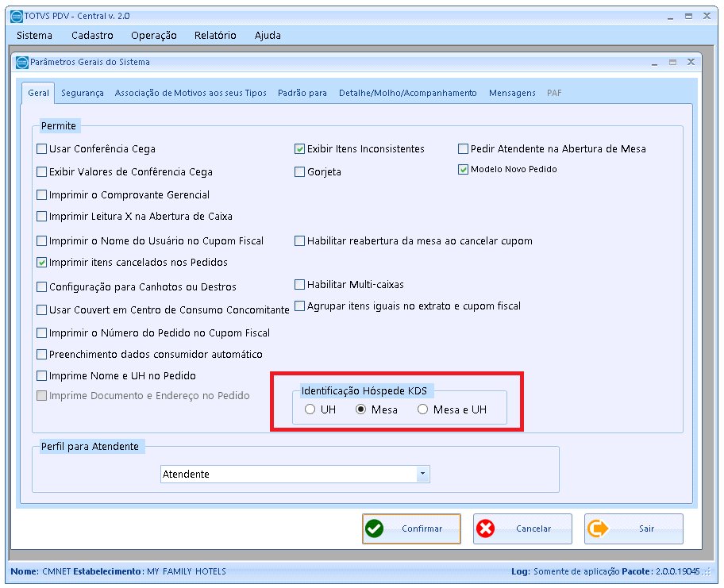Click the green check icon on Confirmar
Screen dimensions: 724x588
tap(374, 528)
